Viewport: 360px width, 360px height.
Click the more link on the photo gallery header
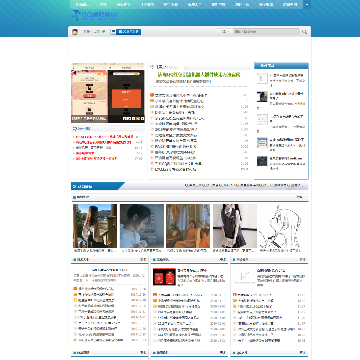click(x=299, y=197)
